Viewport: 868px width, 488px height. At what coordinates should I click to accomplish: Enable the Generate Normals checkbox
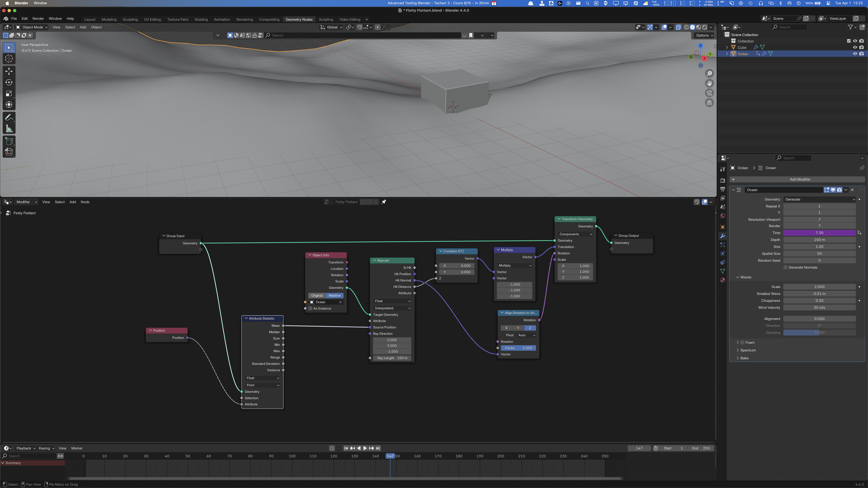(x=785, y=267)
